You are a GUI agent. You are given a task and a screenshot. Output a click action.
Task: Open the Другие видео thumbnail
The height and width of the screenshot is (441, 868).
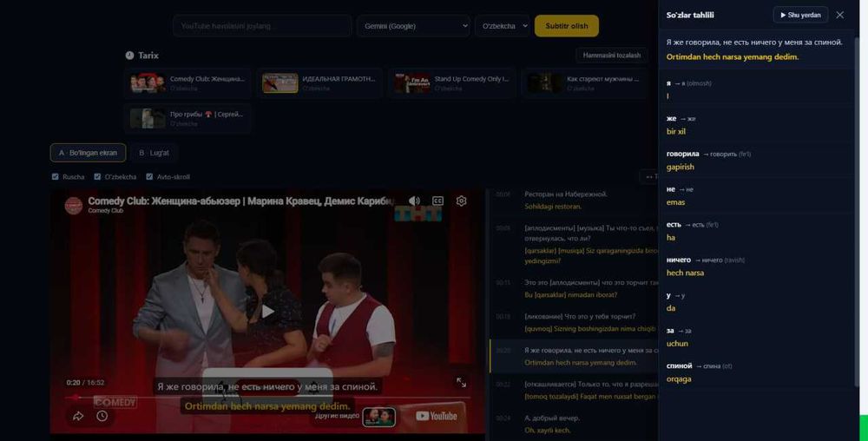378,418
